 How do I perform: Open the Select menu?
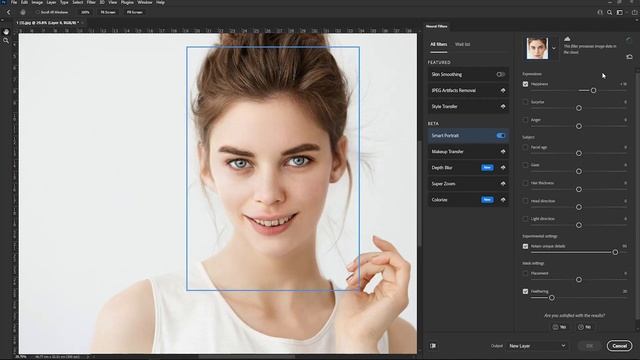78,2
